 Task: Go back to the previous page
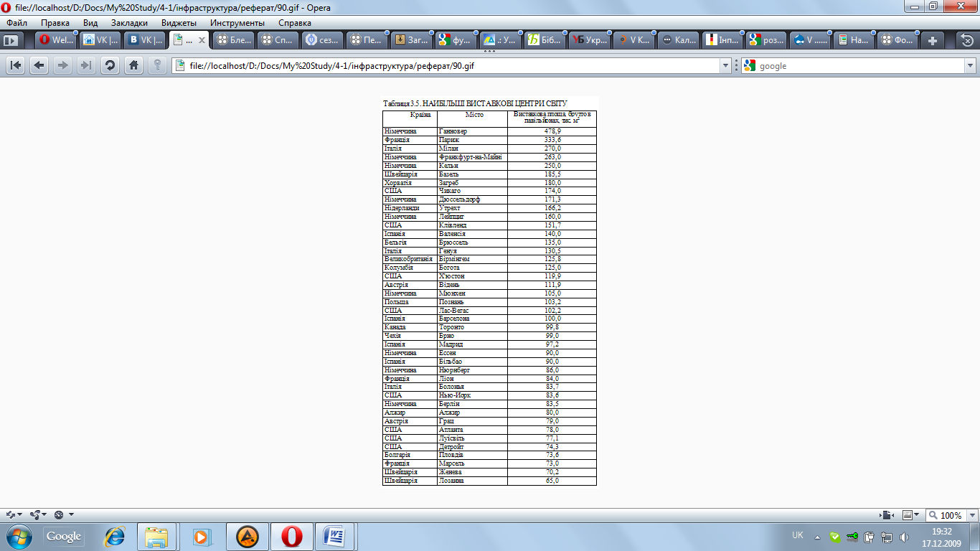tap(39, 65)
